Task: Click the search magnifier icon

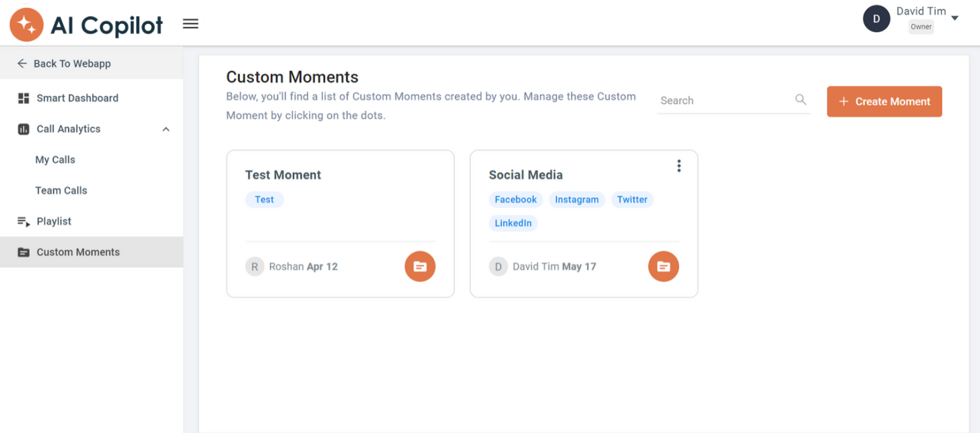Action: pos(800,100)
